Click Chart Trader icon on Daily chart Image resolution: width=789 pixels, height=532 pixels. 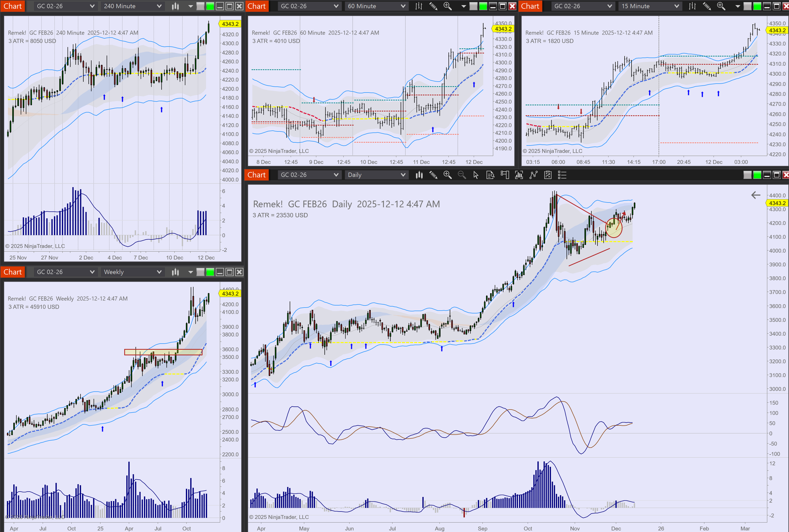tap(505, 175)
